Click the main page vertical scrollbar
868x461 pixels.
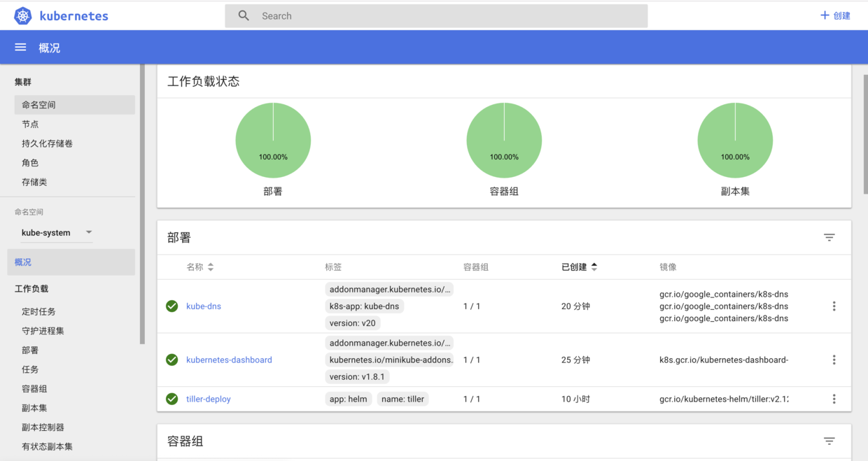click(x=865, y=133)
